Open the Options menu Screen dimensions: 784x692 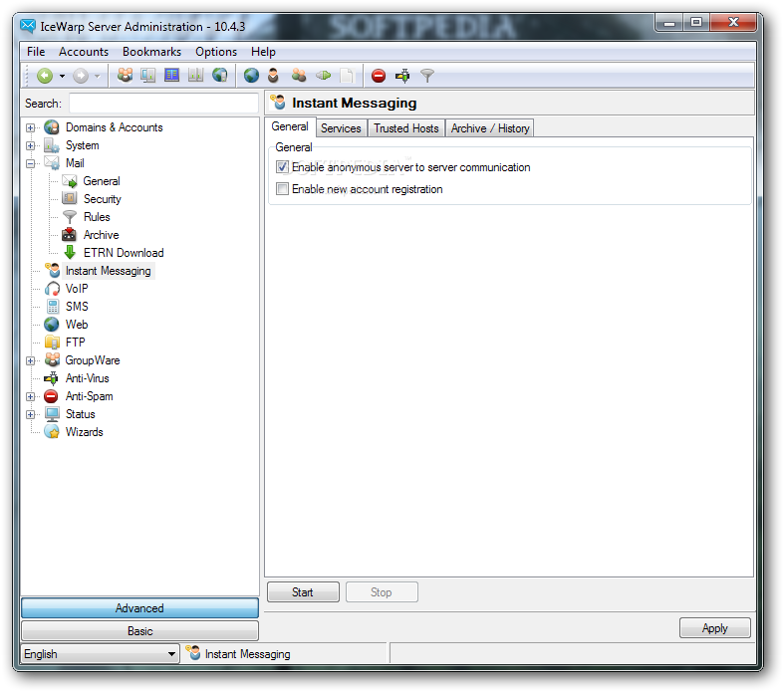(216, 52)
